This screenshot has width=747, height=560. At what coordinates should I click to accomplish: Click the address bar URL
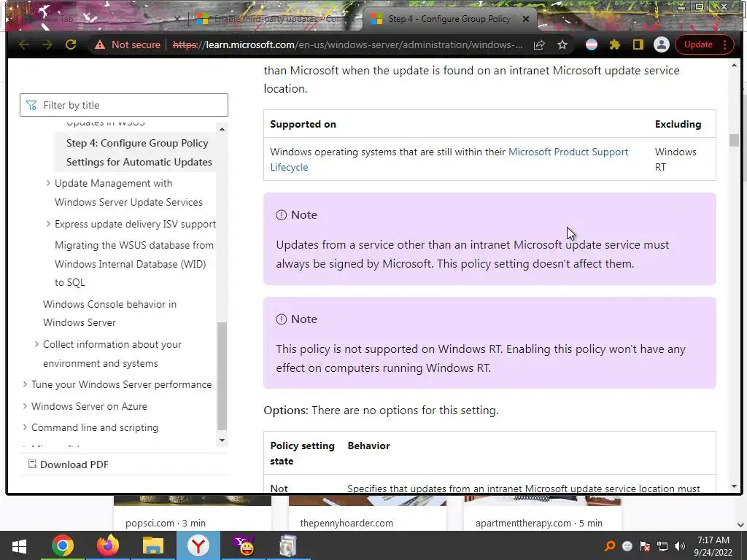pyautogui.click(x=348, y=44)
